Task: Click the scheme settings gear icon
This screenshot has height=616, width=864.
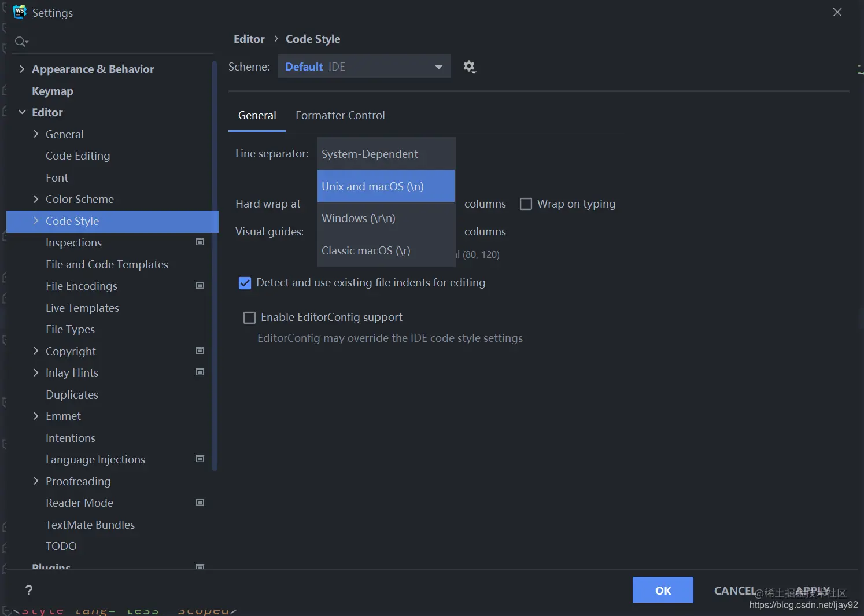Action: (x=469, y=67)
